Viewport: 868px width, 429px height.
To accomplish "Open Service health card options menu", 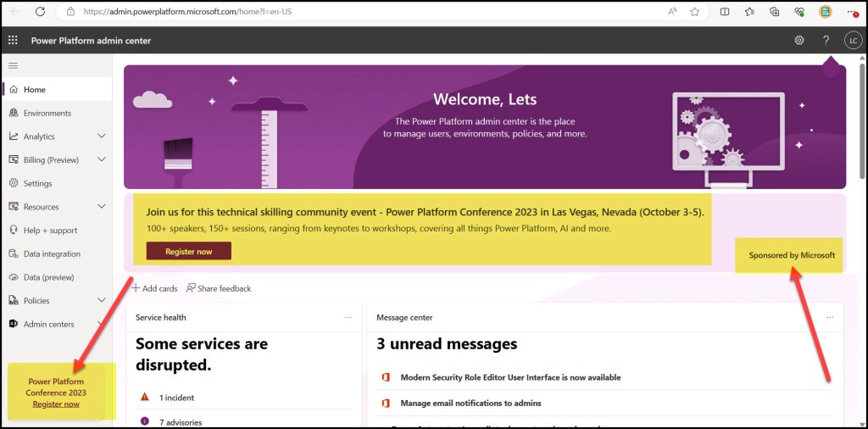I will pyautogui.click(x=348, y=318).
